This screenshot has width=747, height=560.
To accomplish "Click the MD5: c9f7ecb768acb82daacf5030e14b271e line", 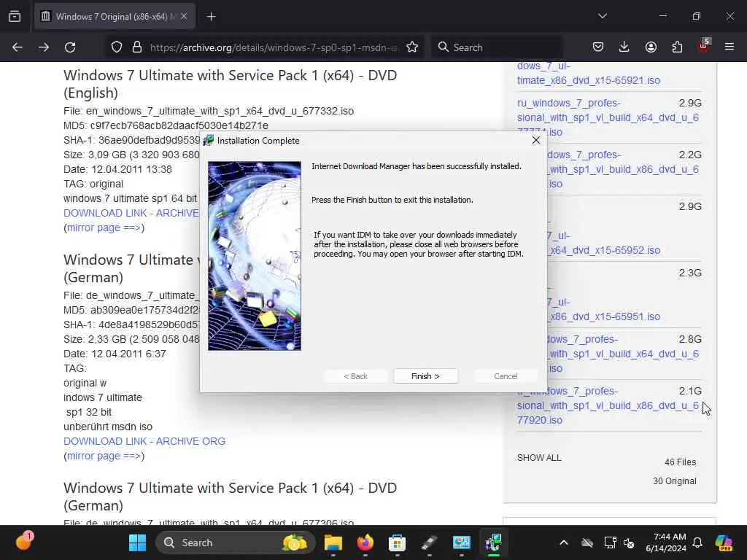I will (x=166, y=125).
